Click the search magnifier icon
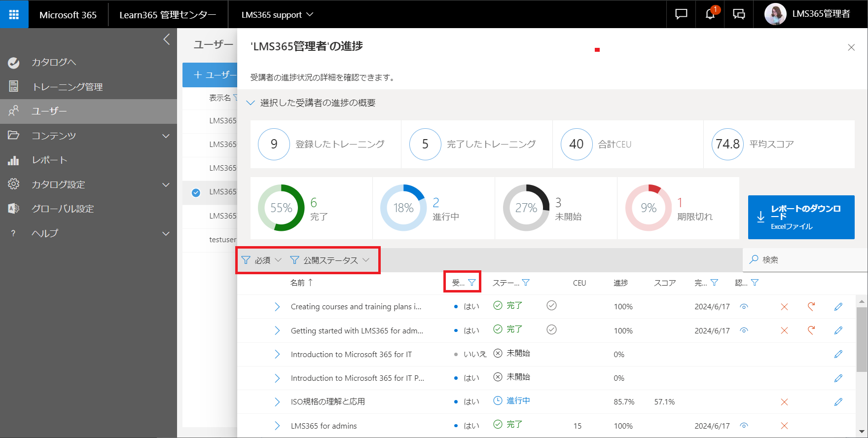The height and width of the screenshot is (438, 868). coord(754,259)
